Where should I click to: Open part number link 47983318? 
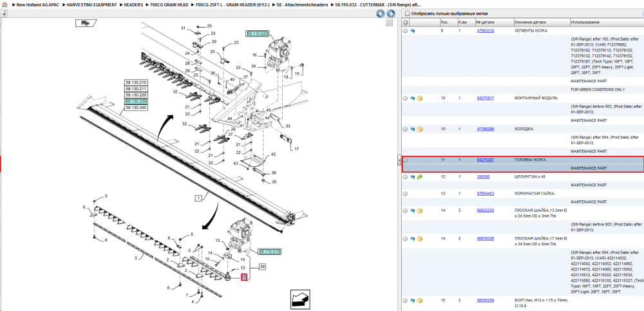[x=485, y=31]
